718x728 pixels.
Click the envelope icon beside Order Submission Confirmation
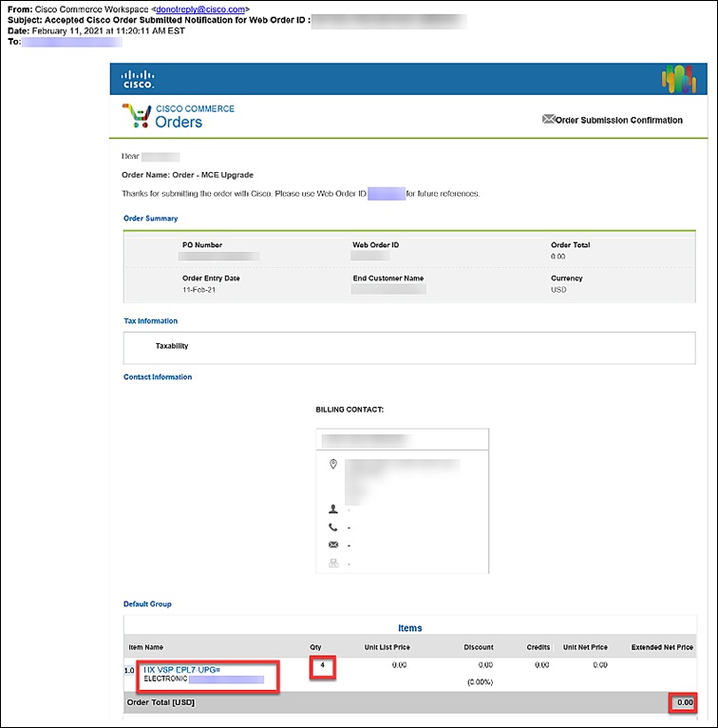point(548,120)
